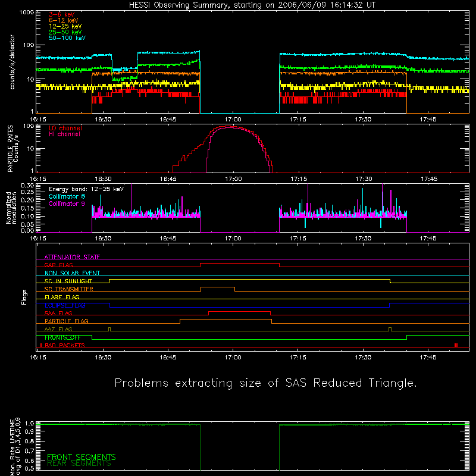Click the raised SC_TRANSMITTER segment near 16:55
This screenshot has height=476, width=476.
(218, 287)
